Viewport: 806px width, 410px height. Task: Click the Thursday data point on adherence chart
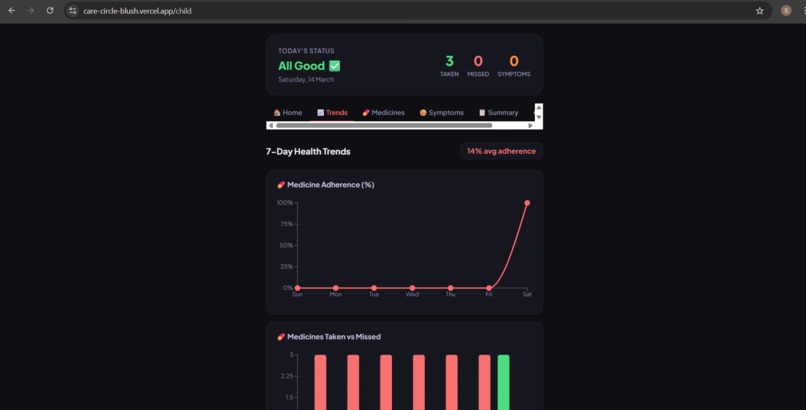pyautogui.click(x=450, y=288)
